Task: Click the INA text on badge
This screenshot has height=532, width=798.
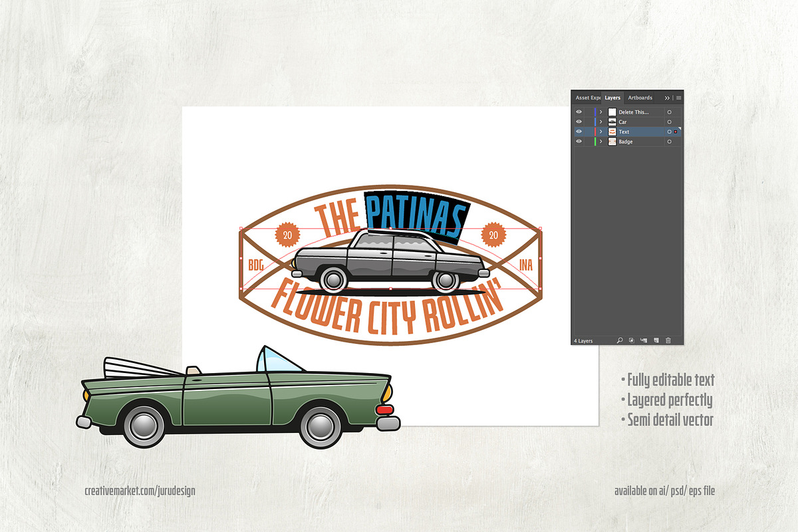Action: click(x=526, y=265)
